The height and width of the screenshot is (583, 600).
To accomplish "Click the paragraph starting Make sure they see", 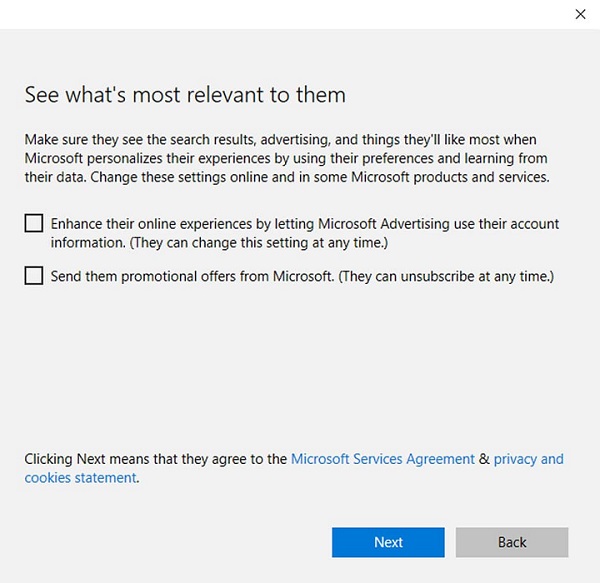I will pyautogui.click(x=287, y=158).
